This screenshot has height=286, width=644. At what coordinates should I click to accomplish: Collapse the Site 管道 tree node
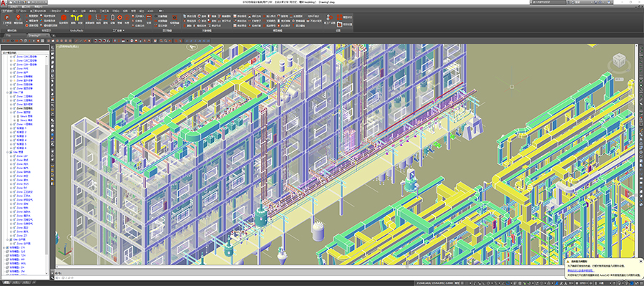[7, 152]
